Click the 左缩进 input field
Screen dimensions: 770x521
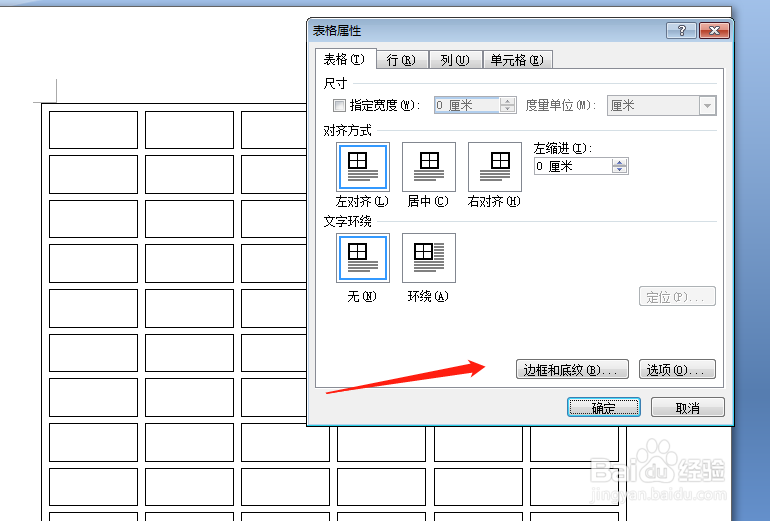click(574, 166)
